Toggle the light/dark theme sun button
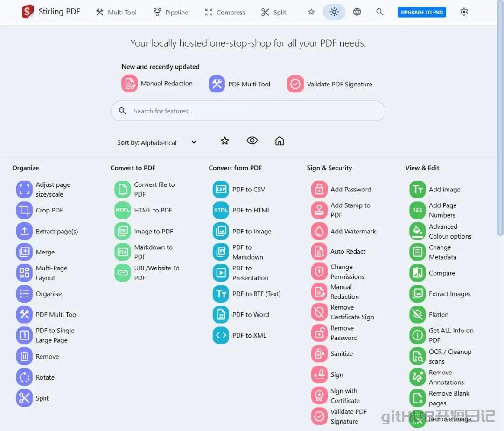Screen dimensions: 504x431 (x=334, y=12)
